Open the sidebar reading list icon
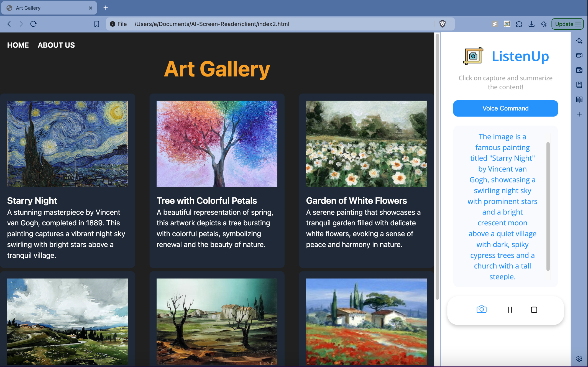The width and height of the screenshot is (588, 367). pos(579,99)
